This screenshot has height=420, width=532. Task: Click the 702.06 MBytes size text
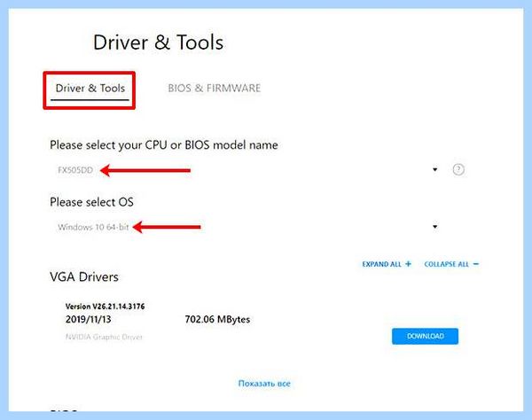[217, 319]
